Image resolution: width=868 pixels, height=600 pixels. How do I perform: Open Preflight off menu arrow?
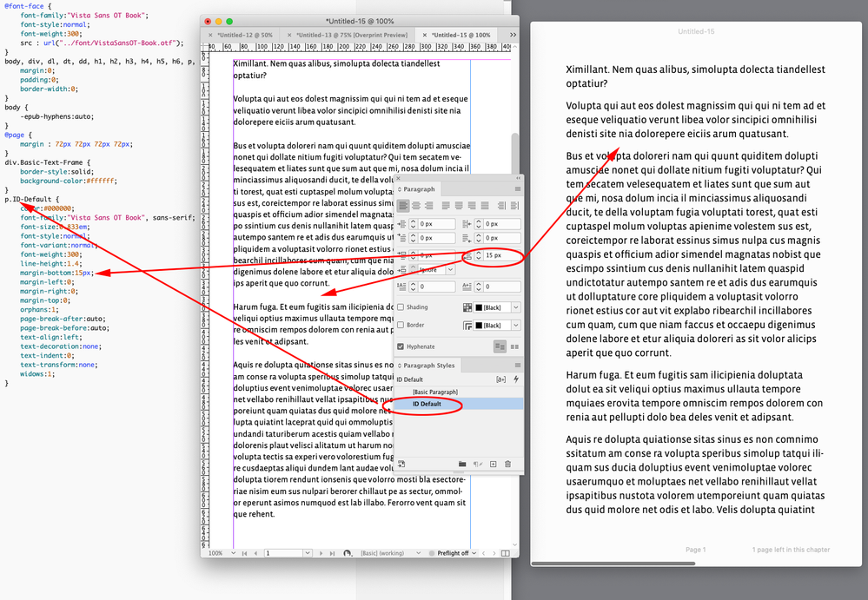click(474, 553)
